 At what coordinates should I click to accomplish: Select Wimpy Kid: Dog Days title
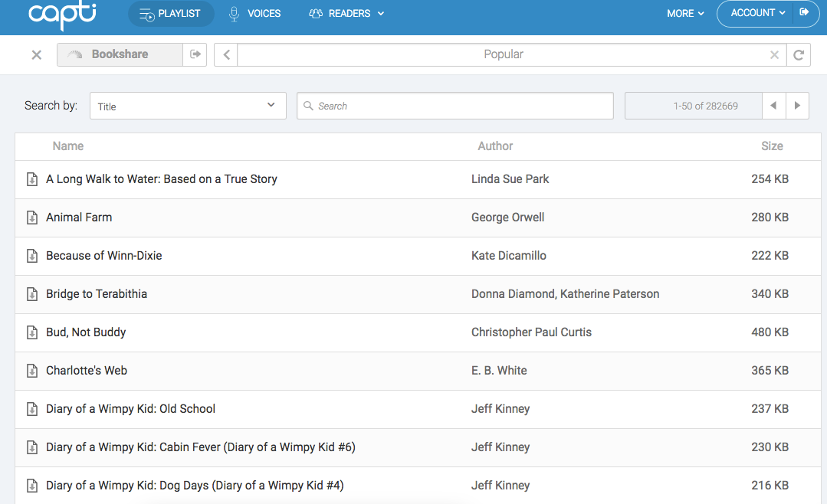[x=195, y=486]
